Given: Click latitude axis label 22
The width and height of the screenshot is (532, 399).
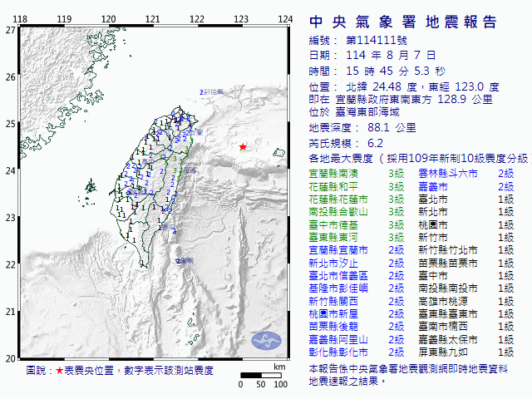Looking at the screenshot, I should click(x=11, y=264).
